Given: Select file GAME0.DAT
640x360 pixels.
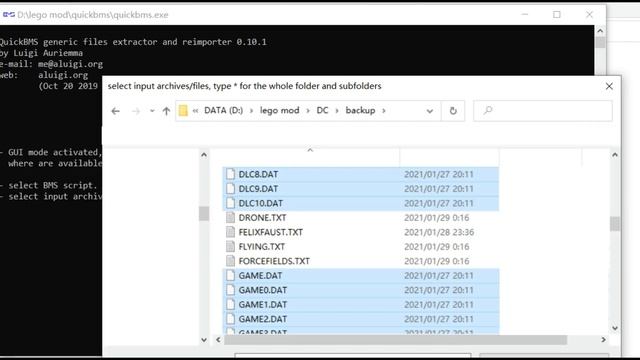Looking at the screenshot, I should (x=360, y=290).
